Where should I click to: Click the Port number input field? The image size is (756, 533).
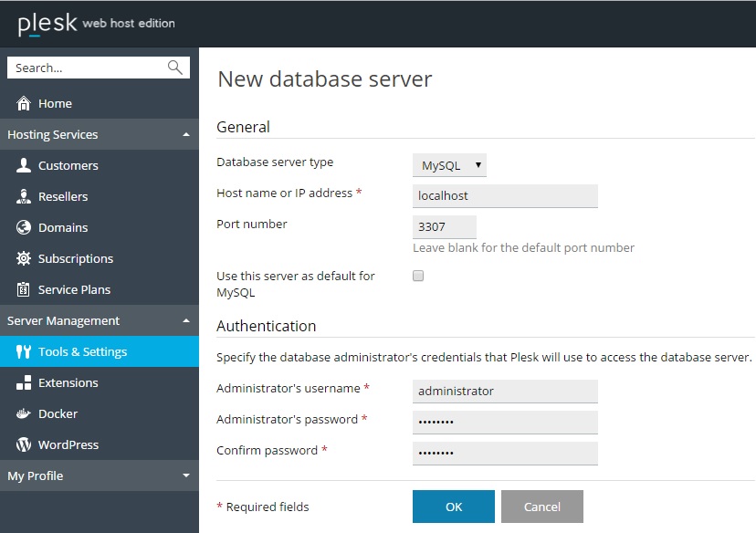tap(445, 227)
